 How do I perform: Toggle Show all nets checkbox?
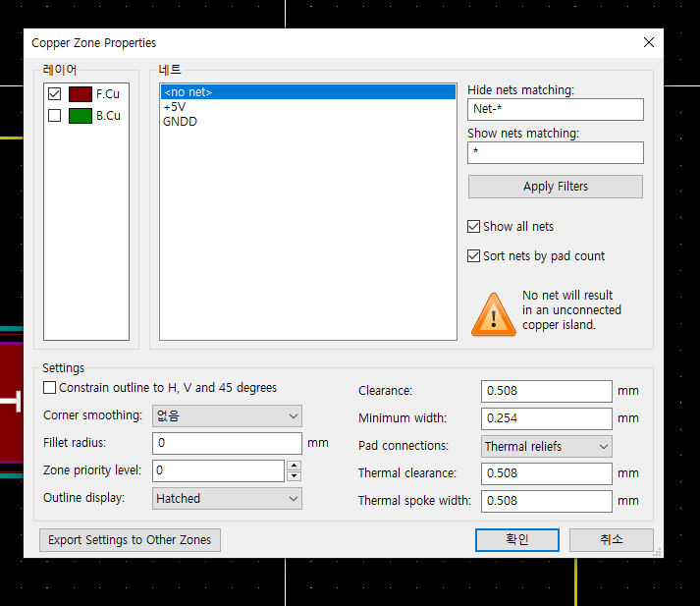(473, 227)
